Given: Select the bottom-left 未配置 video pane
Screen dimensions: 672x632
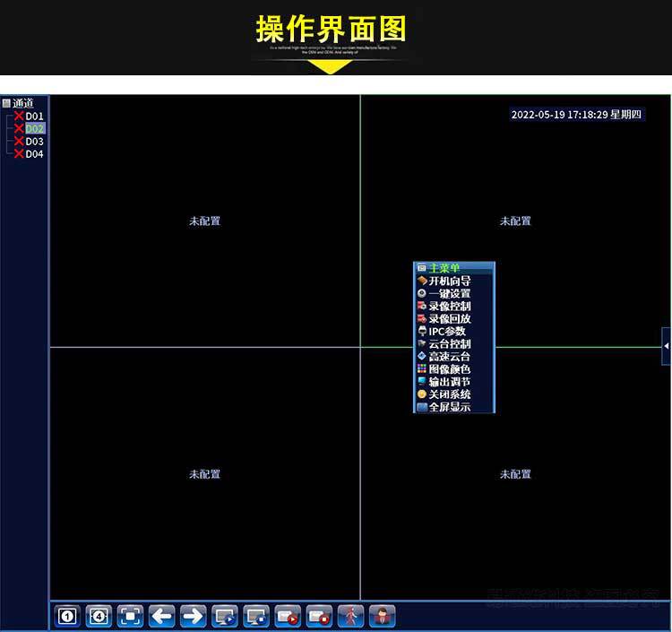Looking at the screenshot, I should coord(205,474).
